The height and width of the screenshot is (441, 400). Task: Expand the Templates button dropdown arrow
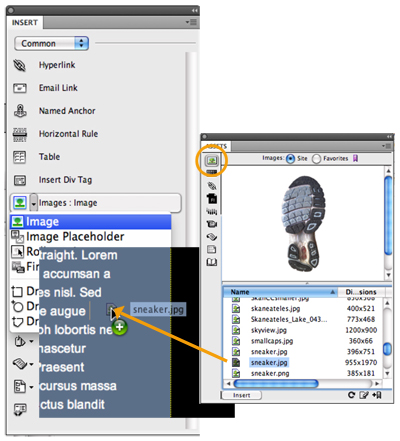point(31,387)
